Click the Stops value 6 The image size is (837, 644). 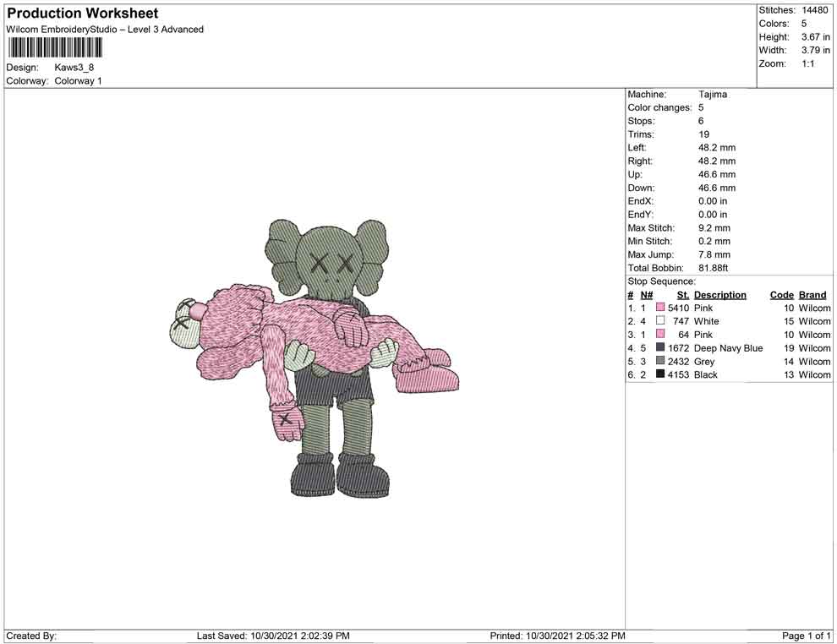click(701, 121)
